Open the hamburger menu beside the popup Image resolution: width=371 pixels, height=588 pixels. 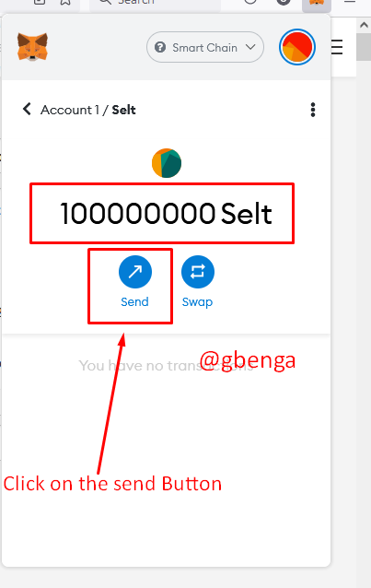tap(337, 47)
